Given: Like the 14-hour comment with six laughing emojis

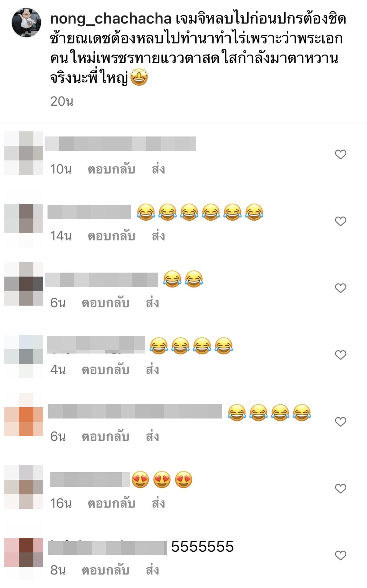Looking at the screenshot, I should pos(341,221).
